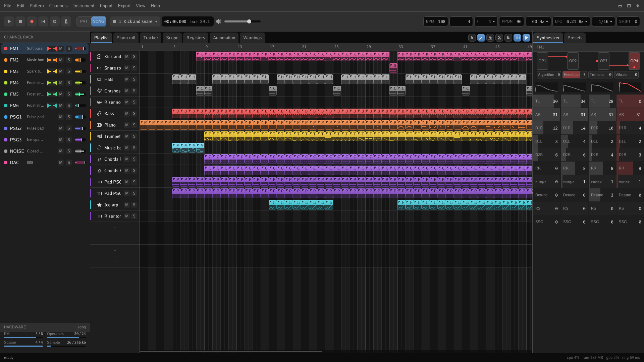Start playback with the Play button
This screenshot has width=644, height=362.
(9, 21)
